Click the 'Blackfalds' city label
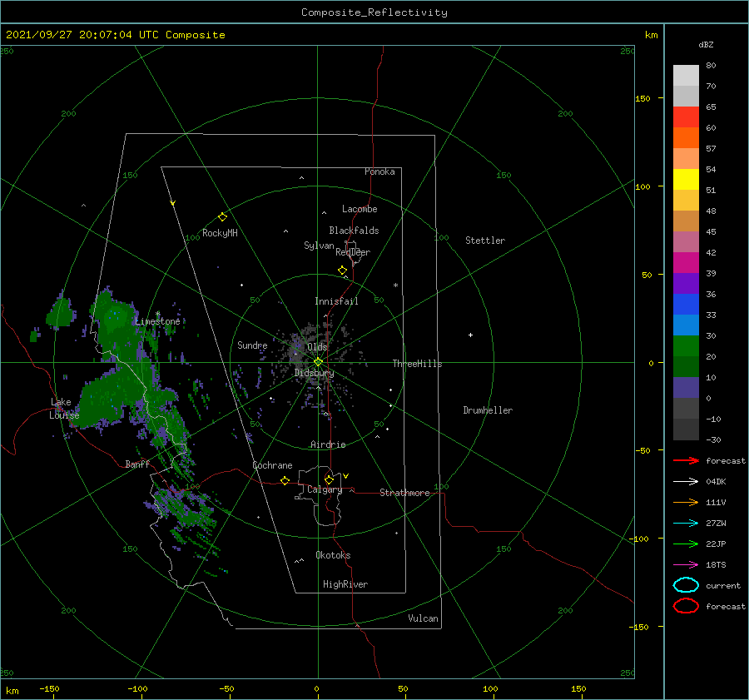Viewport: 749px width, 700px height. (354, 231)
